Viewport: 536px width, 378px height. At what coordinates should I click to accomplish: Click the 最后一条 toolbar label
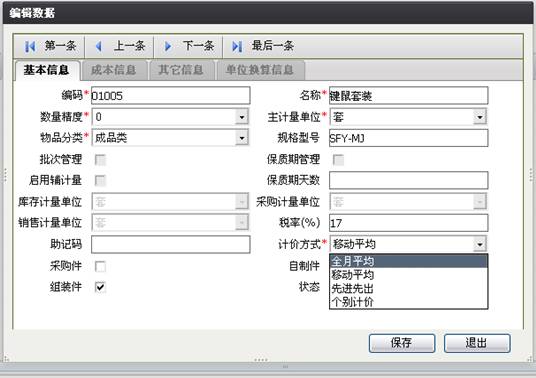[273, 45]
